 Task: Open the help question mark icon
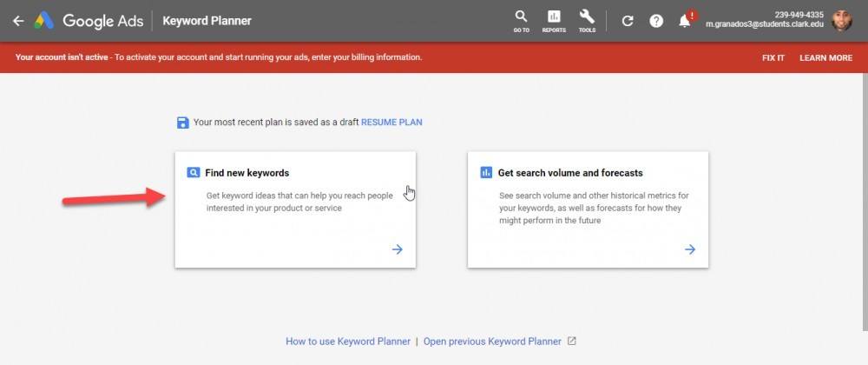point(656,21)
